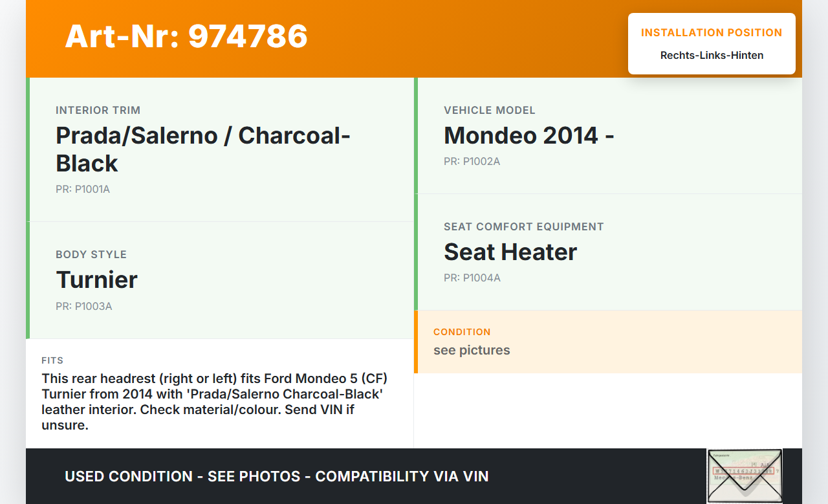This screenshot has width=828, height=504.
Task: Click the PR: P1003A code
Action: 83,306
